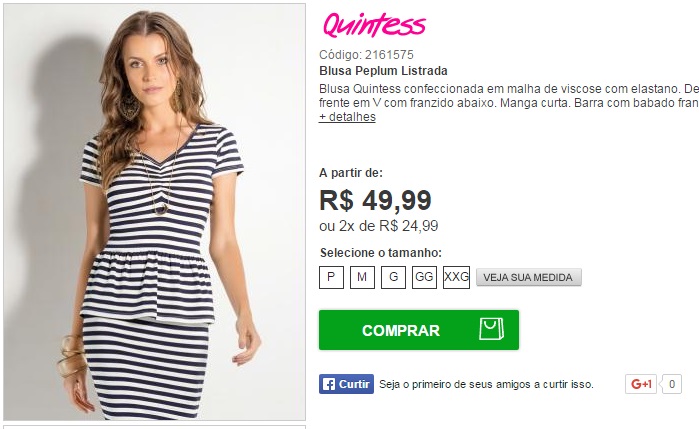This screenshot has height=429, width=699.
Task: Like the product with Curtir button
Action: pos(346,384)
